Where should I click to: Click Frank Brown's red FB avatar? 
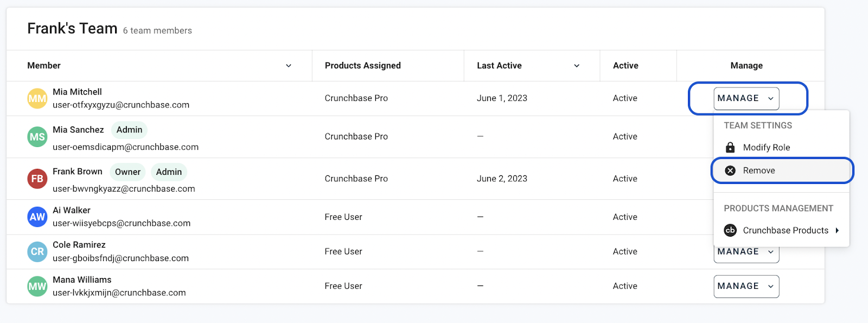tap(37, 179)
